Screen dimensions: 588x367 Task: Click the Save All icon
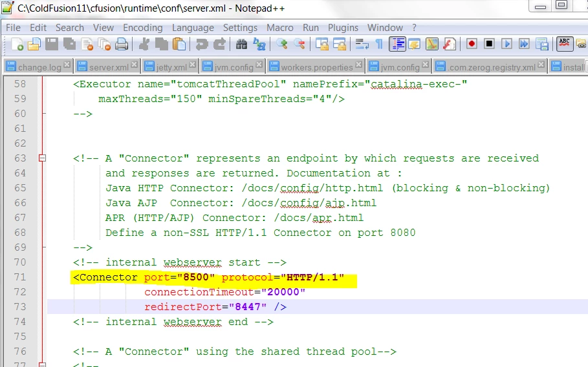[69, 44]
